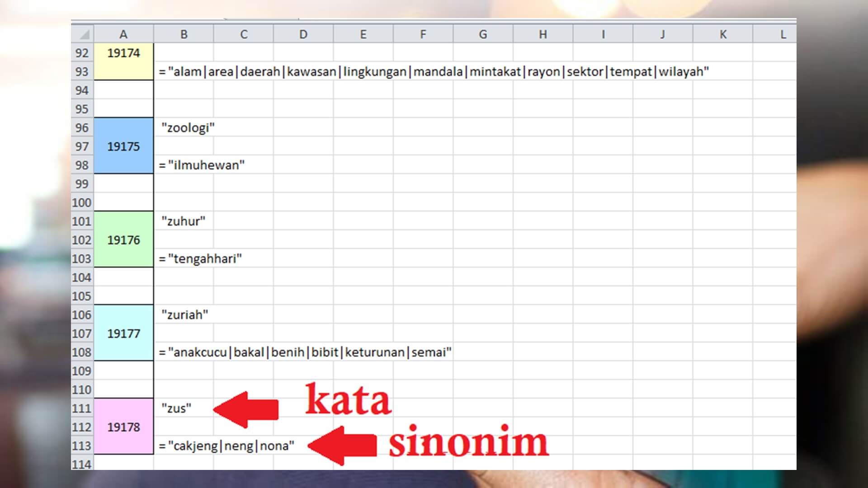Screen dimensions: 868x488
Task: Select the green cell containing 19176
Action: [x=123, y=240]
